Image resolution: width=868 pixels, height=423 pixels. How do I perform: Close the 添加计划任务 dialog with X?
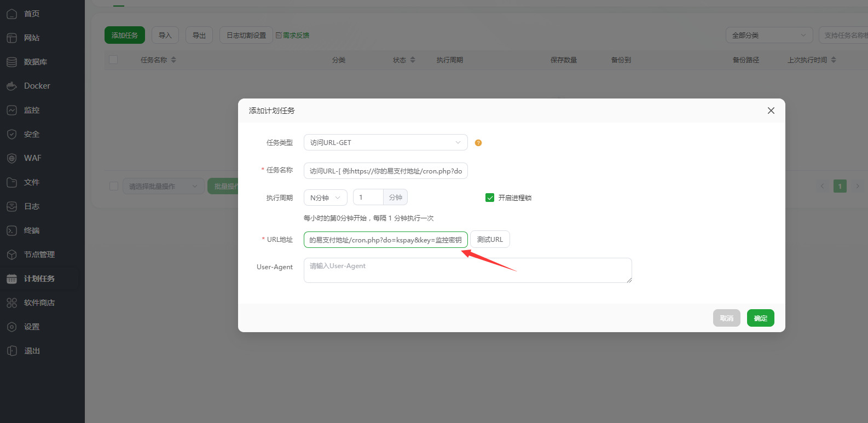tap(771, 111)
